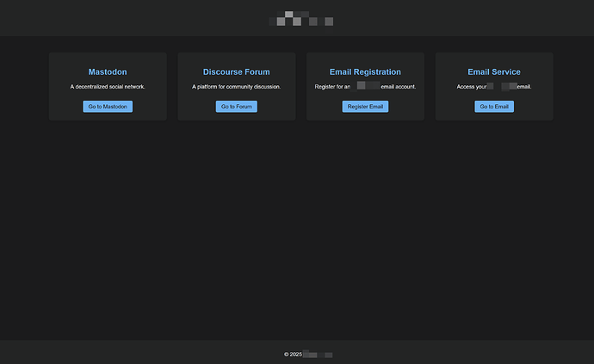The height and width of the screenshot is (364, 594).
Task: Click the Email Registration heading
Action: [x=365, y=72]
